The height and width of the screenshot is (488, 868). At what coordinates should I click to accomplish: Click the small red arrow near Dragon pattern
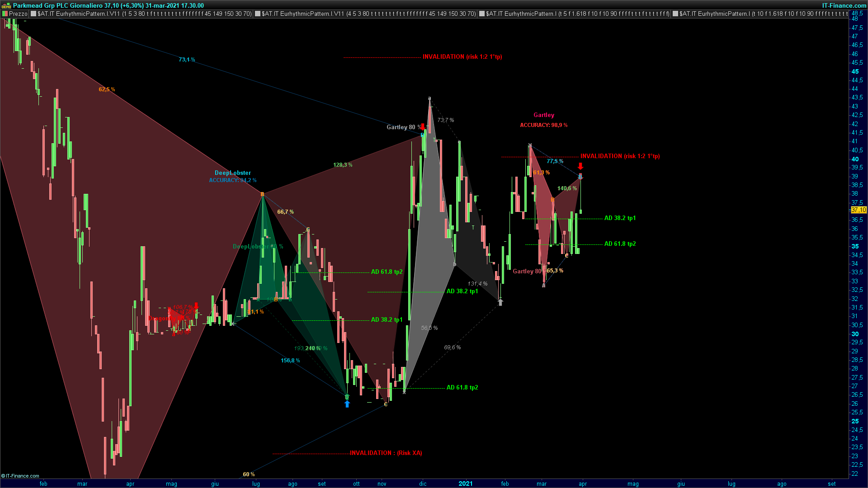(196, 306)
